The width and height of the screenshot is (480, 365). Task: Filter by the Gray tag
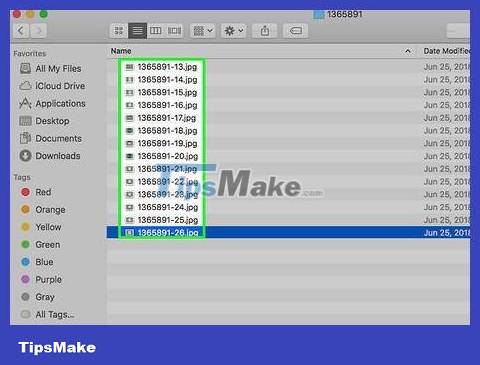click(x=38, y=297)
